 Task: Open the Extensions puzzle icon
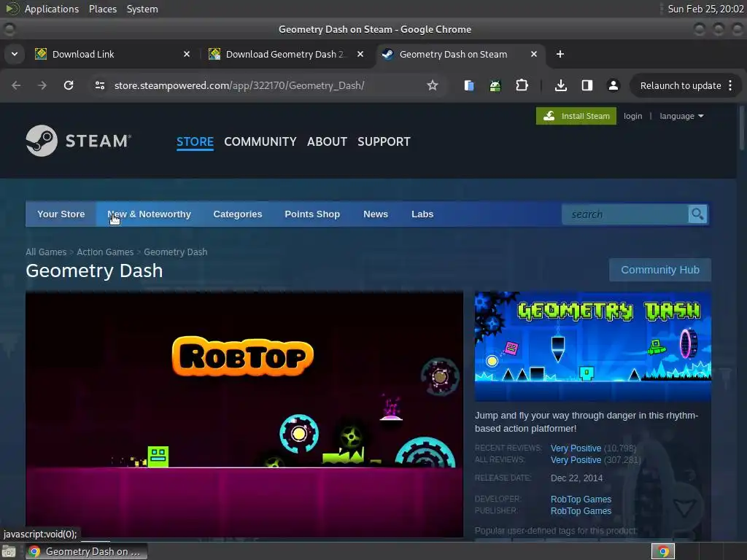tap(522, 85)
